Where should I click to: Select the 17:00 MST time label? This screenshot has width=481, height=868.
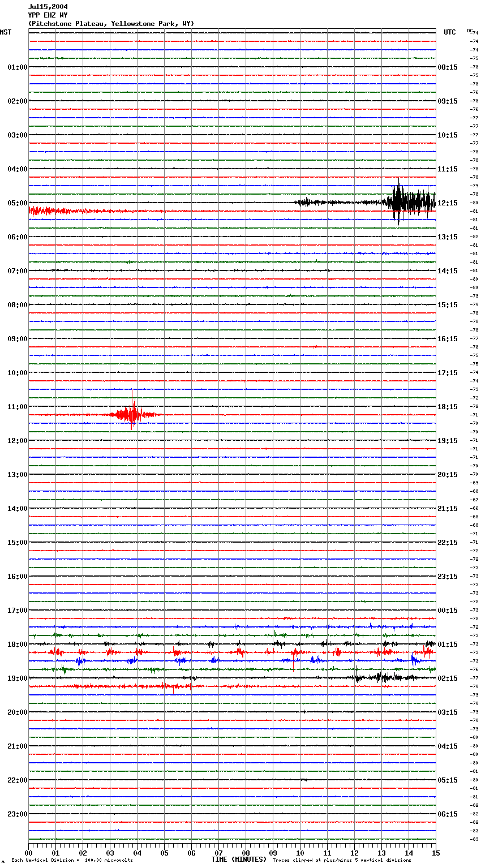click(17, 611)
